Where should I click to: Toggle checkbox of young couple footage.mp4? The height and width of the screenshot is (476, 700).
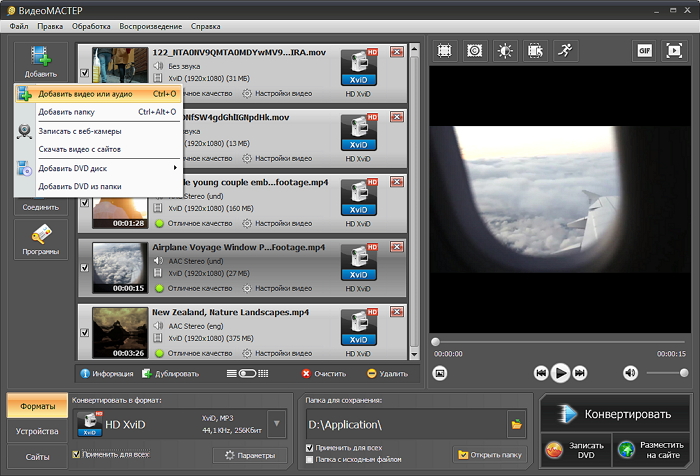pos(85,203)
